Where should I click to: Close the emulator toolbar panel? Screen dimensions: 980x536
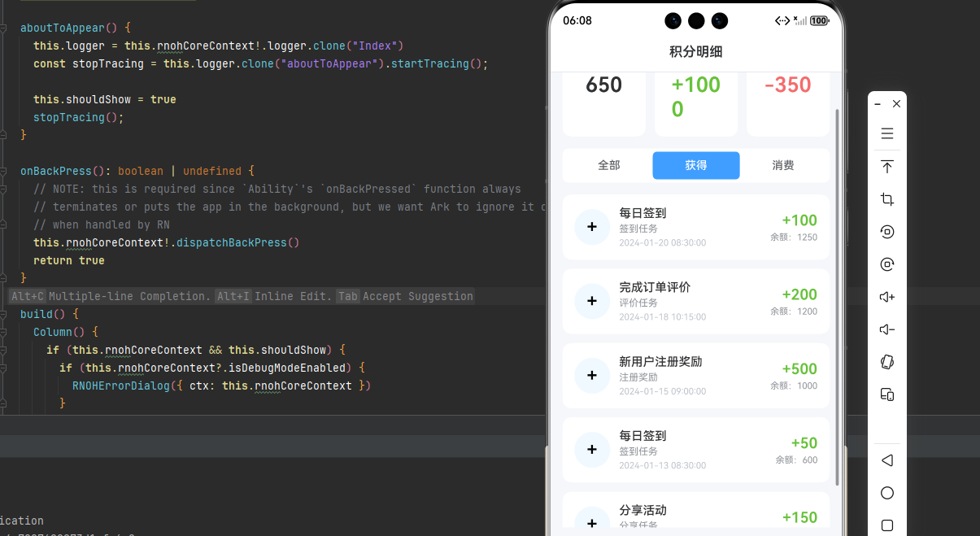coord(896,104)
